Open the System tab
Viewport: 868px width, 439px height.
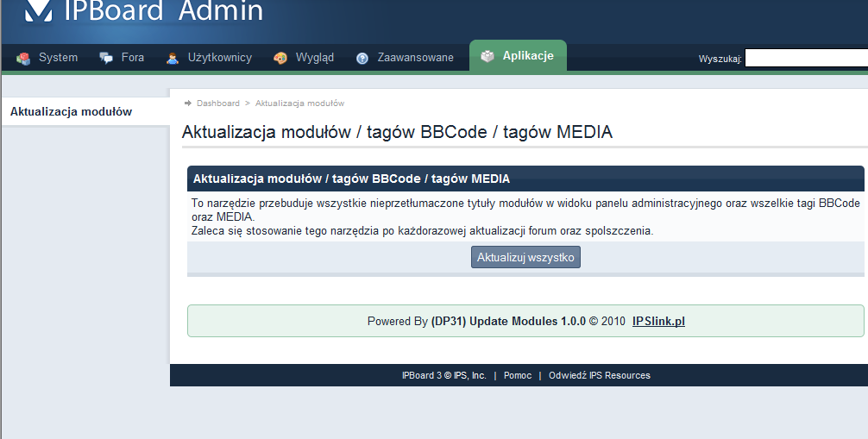[x=47, y=58]
